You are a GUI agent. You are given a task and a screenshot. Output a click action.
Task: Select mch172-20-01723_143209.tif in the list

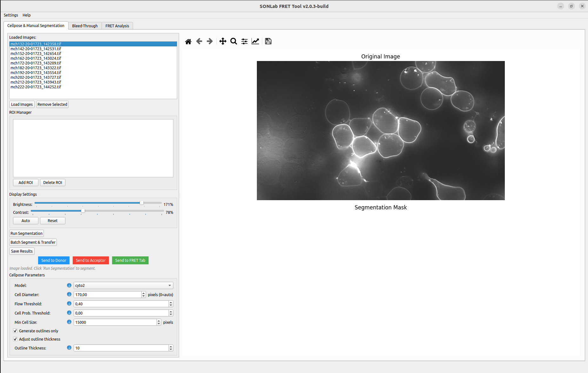93,63
